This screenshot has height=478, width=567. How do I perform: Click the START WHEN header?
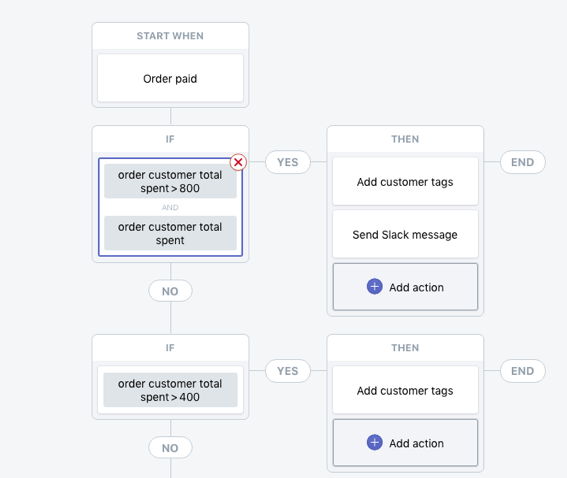coord(170,36)
